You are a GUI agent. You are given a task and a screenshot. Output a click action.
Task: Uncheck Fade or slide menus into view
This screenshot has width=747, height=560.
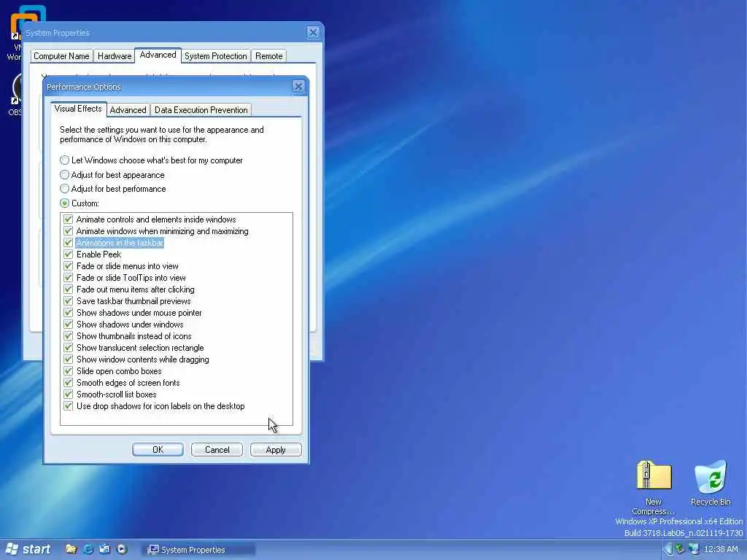68,266
